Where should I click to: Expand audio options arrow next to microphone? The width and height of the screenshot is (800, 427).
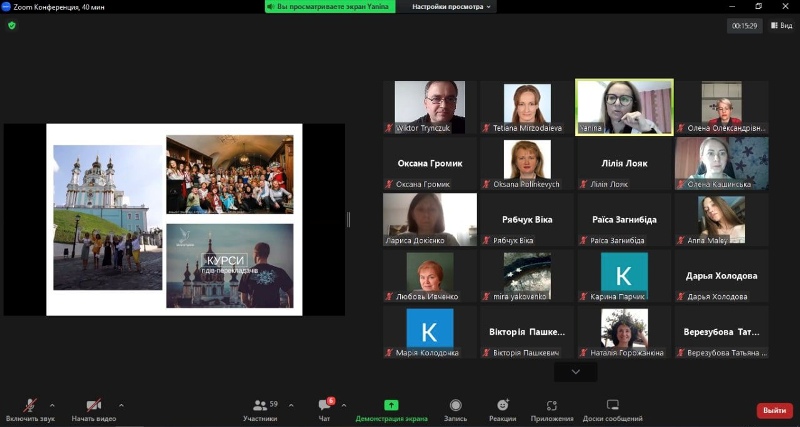[52, 406]
